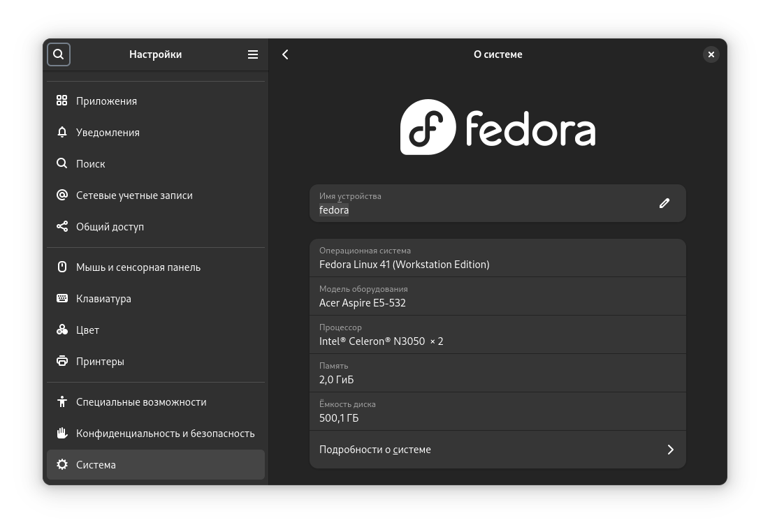Viewport: 770px width, 532px height.
Task: Open Специальные возможности label
Action: [141, 402]
